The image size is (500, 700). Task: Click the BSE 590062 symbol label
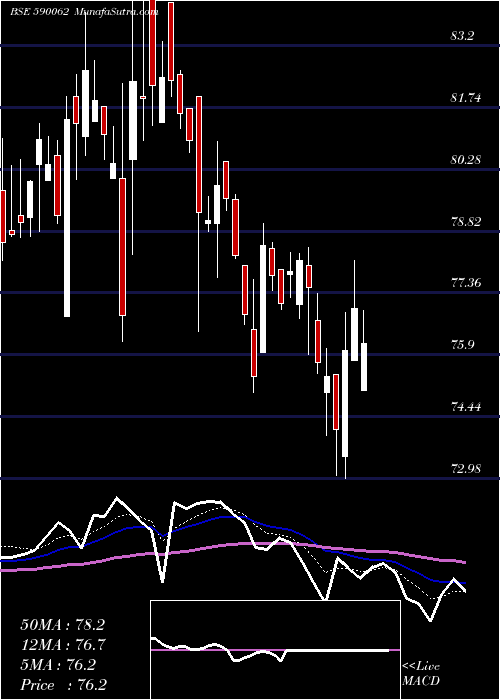[39, 12]
